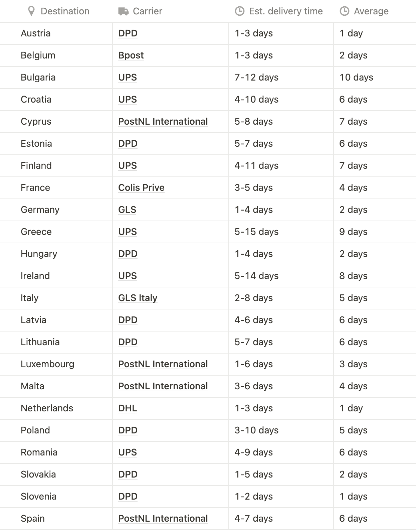Open PostNL International link in Cyprus row
Viewport: 416px width, 532px height.
point(163,122)
